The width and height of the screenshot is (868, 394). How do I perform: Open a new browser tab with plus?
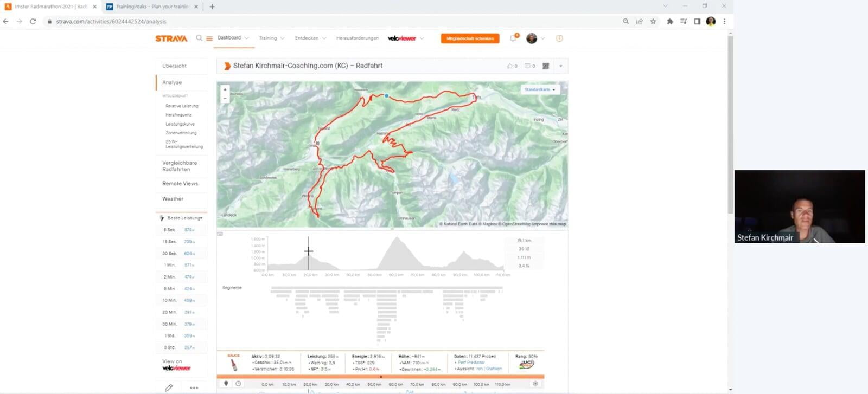[x=212, y=7]
